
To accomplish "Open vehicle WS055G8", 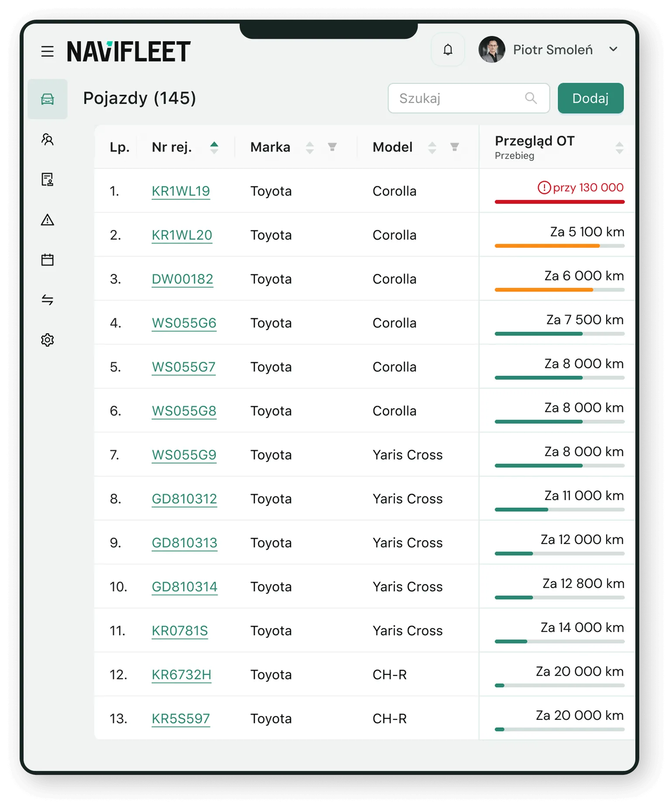I will [x=184, y=411].
